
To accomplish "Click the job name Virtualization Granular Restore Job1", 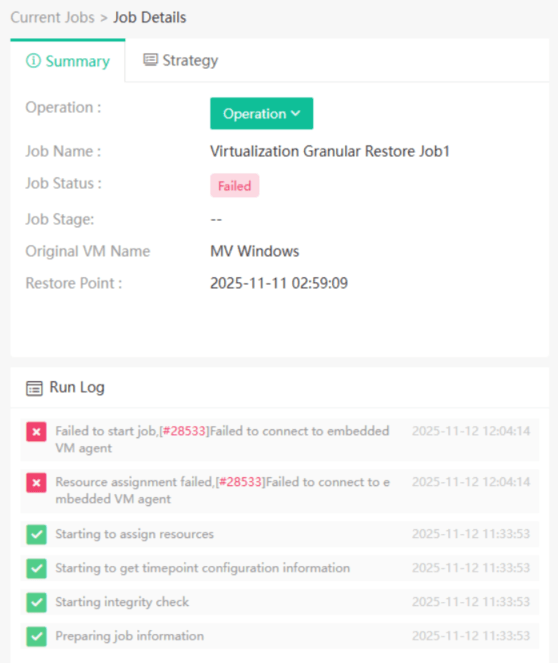I will tap(330, 151).
